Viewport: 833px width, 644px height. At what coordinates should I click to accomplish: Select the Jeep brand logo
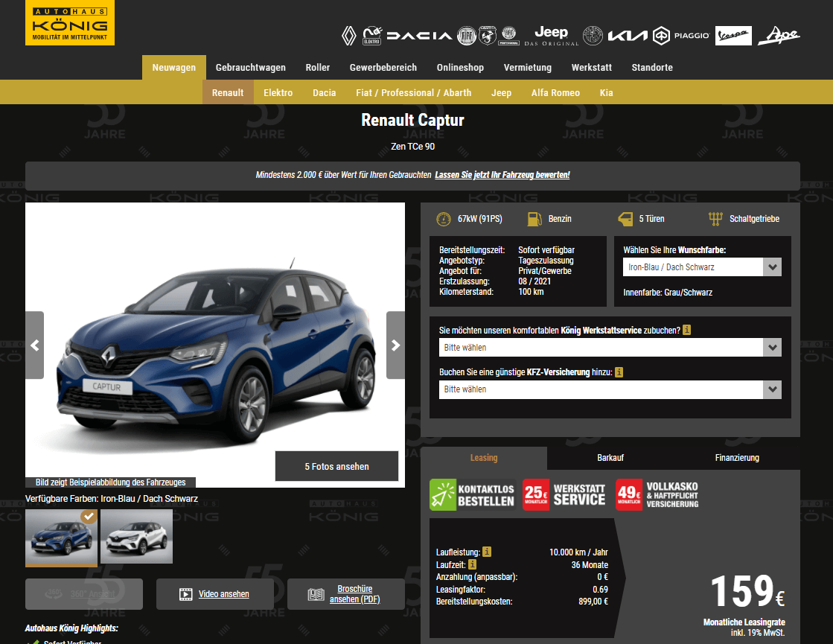tap(551, 36)
